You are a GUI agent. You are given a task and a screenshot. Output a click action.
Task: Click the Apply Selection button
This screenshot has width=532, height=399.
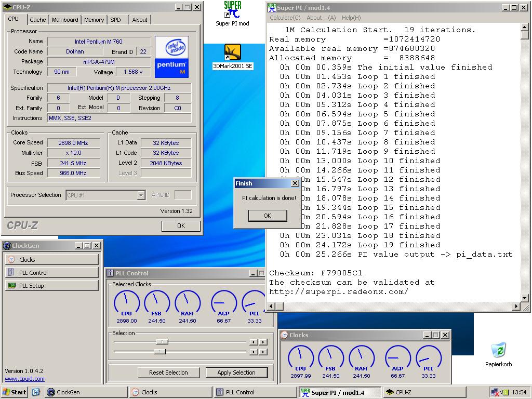[x=236, y=373]
